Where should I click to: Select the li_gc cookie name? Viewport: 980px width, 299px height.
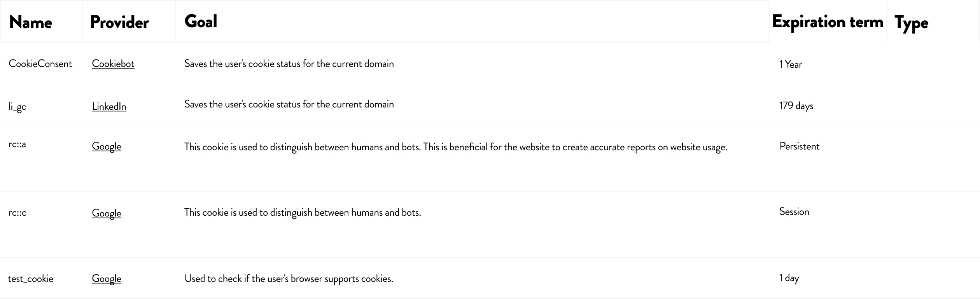pyautogui.click(x=17, y=107)
